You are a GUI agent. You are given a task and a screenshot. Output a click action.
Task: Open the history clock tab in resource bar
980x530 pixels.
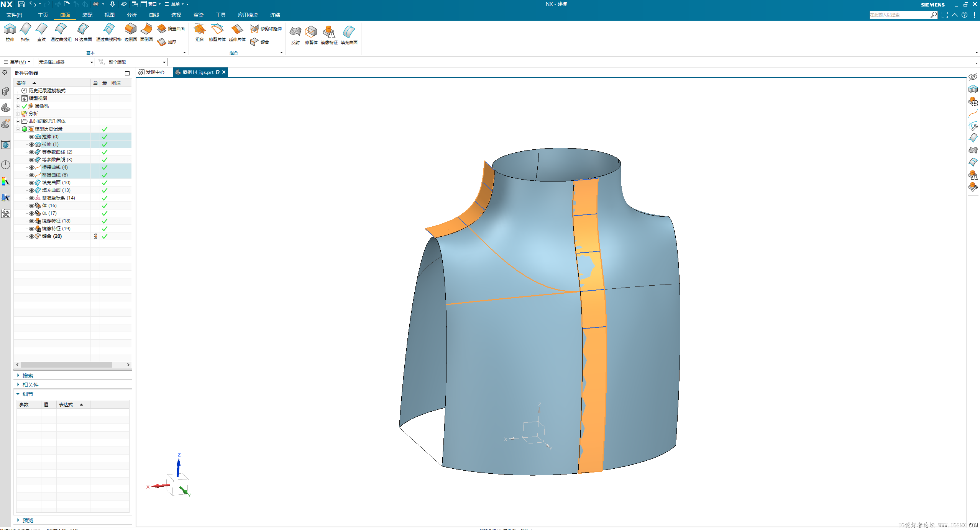click(x=6, y=165)
